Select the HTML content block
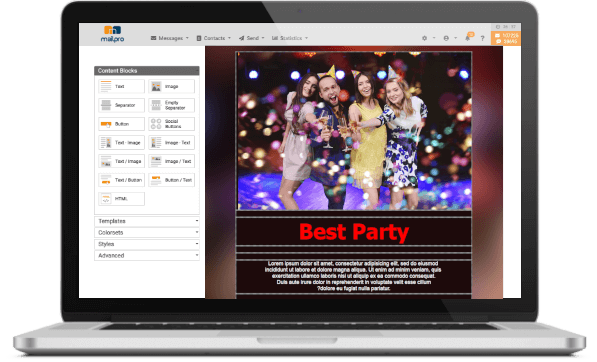The width and height of the screenshot is (597, 362). tap(121, 199)
